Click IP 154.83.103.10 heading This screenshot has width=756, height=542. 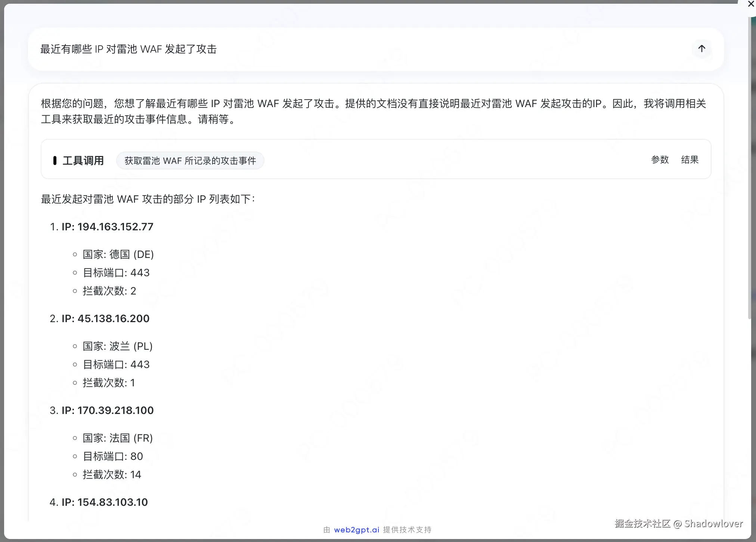[105, 502]
